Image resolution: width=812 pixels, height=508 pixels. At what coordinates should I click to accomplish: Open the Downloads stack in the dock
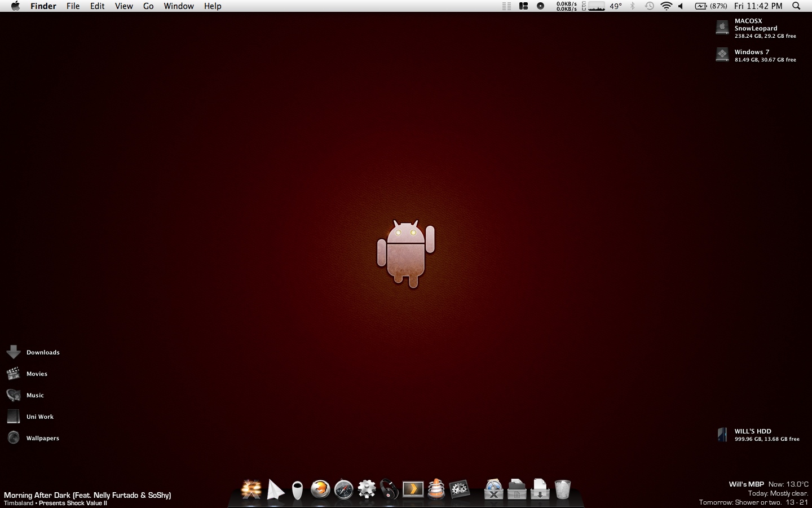point(540,489)
